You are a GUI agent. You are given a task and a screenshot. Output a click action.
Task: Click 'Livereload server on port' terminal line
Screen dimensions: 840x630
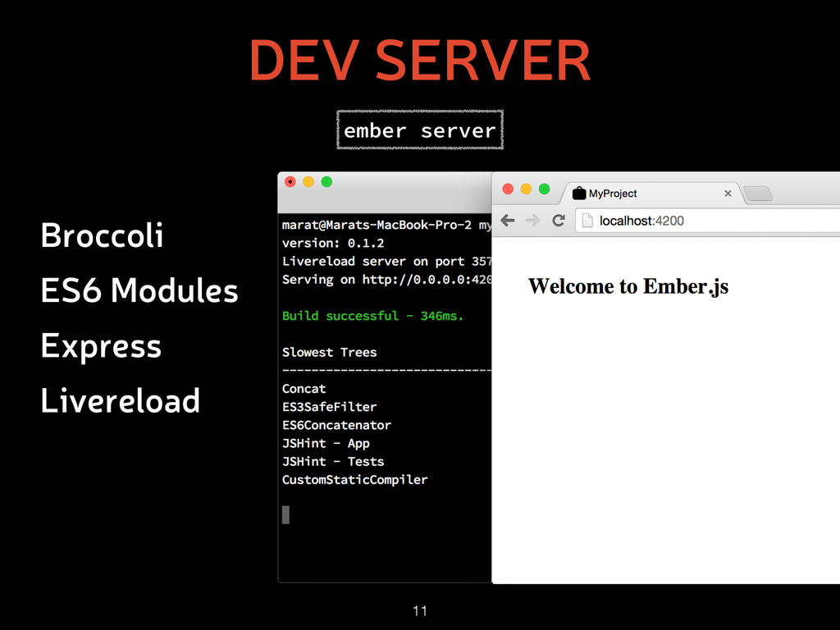387,262
